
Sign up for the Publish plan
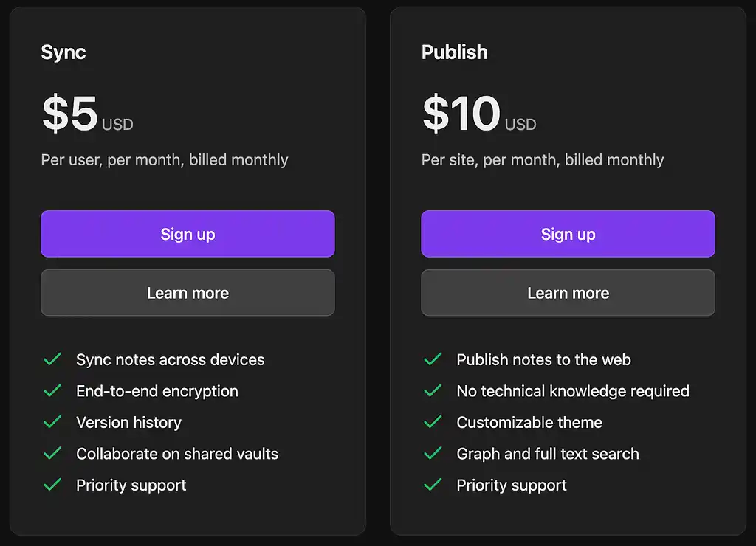point(568,234)
